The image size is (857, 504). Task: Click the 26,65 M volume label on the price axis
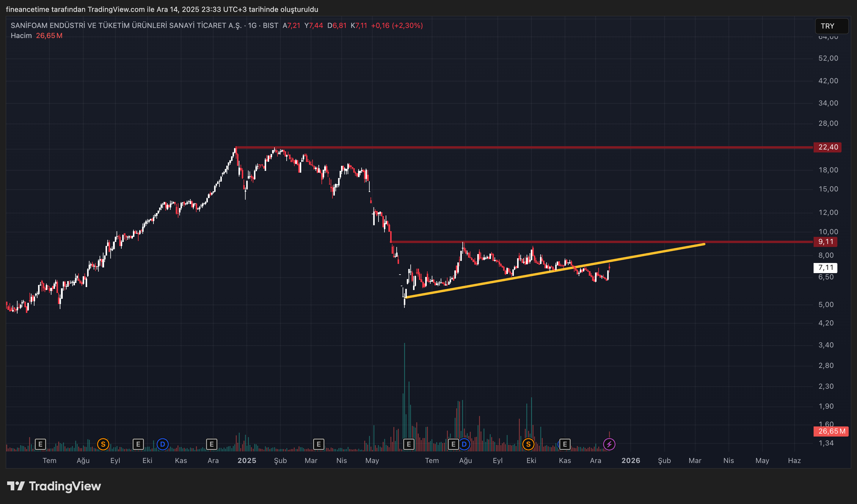click(x=831, y=431)
